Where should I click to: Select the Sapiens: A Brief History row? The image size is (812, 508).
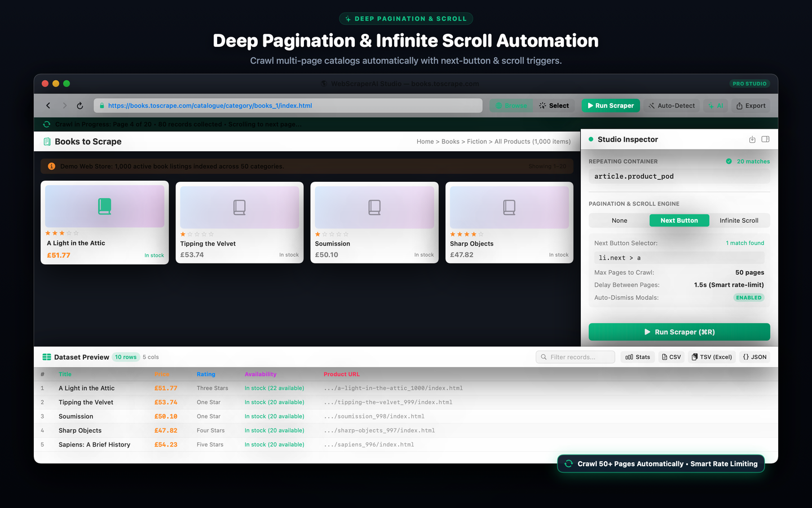coord(406,445)
